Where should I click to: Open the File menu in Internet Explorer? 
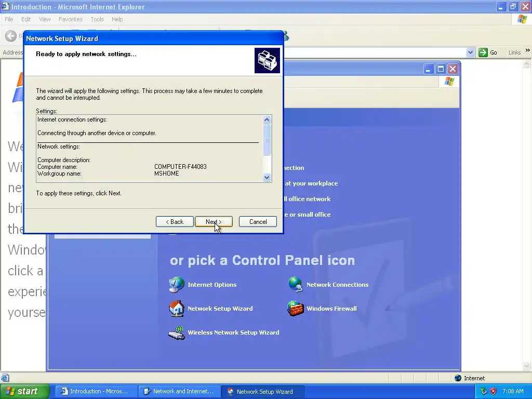pos(9,19)
